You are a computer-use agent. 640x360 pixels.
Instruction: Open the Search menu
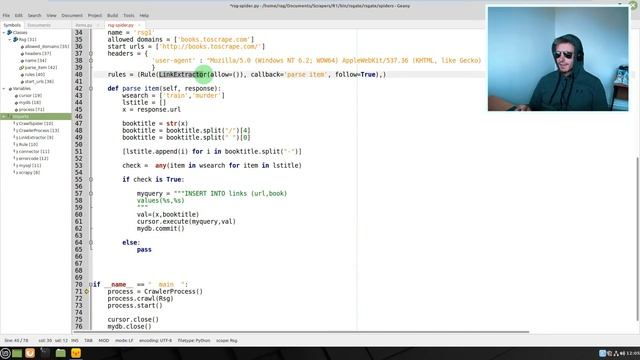pos(34,16)
